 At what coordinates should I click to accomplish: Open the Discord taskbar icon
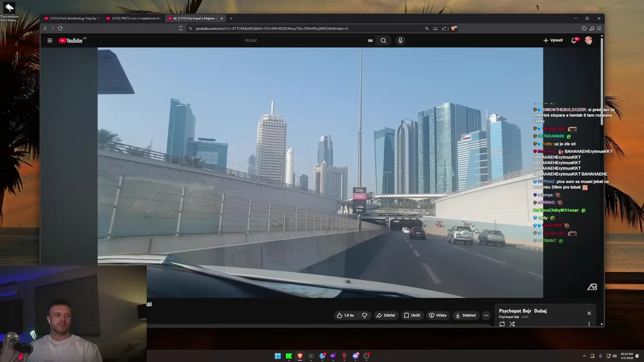click(x=356, y=356)
